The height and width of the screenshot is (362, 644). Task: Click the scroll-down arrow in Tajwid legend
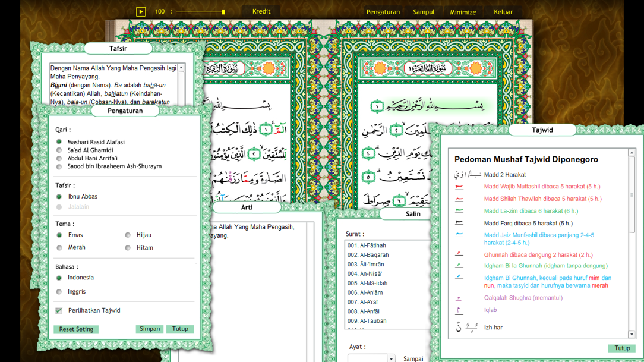coord(631,334)
